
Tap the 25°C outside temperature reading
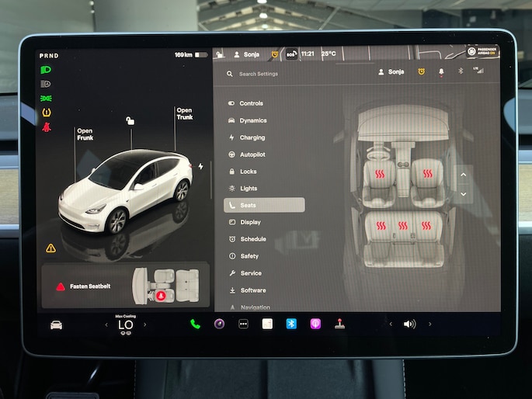pos(329,54)
